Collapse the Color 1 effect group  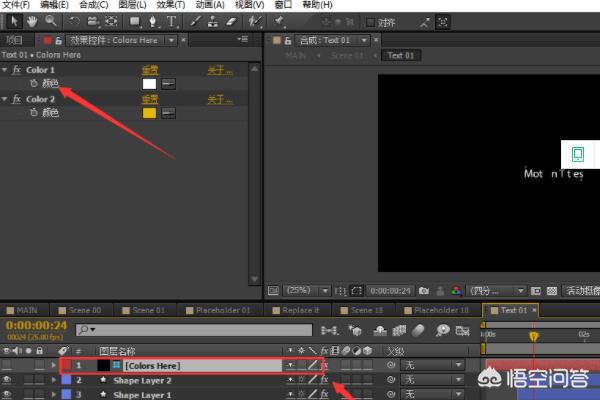(x=6, y=70)
